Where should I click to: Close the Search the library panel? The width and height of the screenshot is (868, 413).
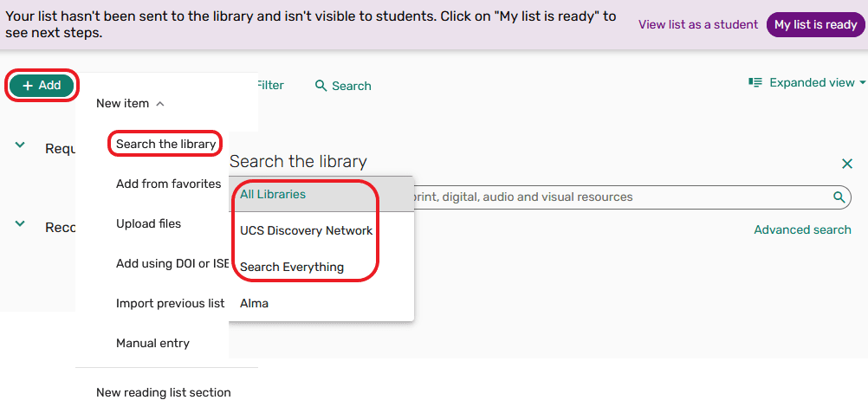point(847,164)
